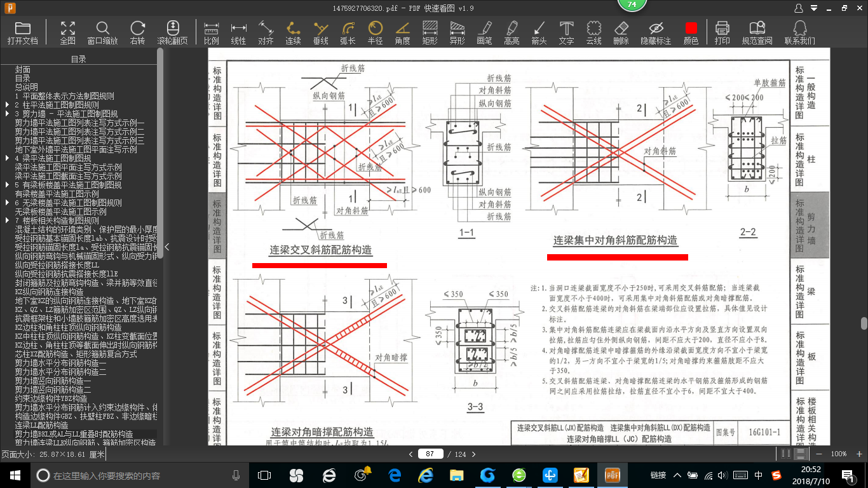Switch to two-page view mode
Viewport: 868px width, 488px height.
786,454
